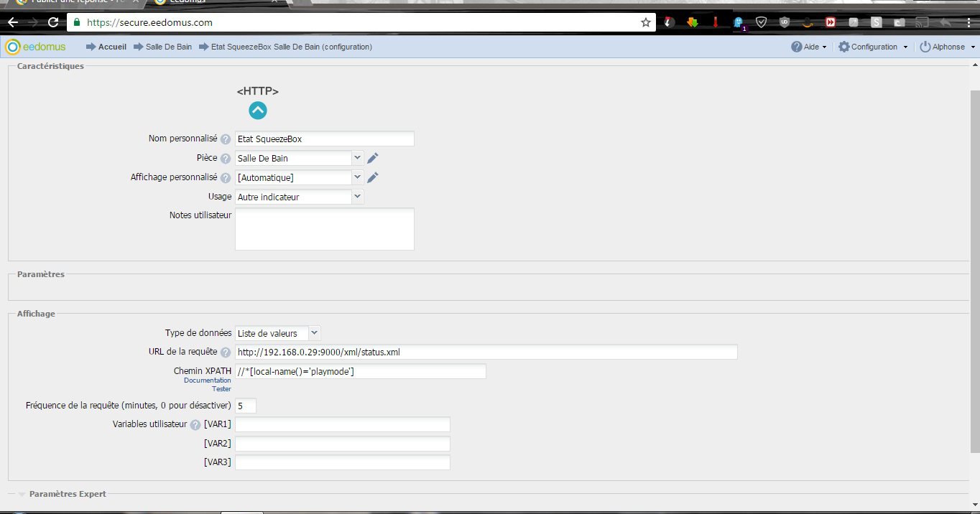Click the help icon beside Pièce

tap(226, 159)
